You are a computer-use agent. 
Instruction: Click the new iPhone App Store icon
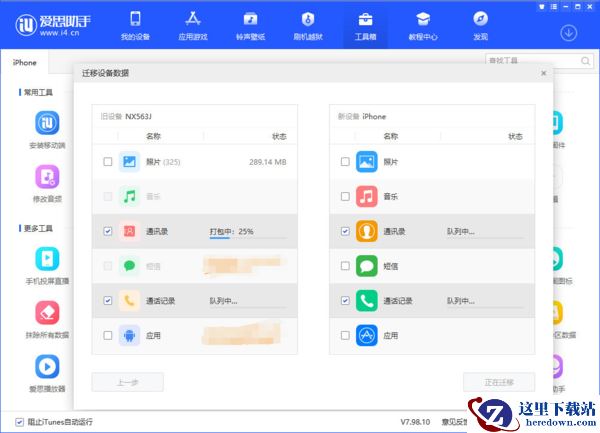[367, 335]
